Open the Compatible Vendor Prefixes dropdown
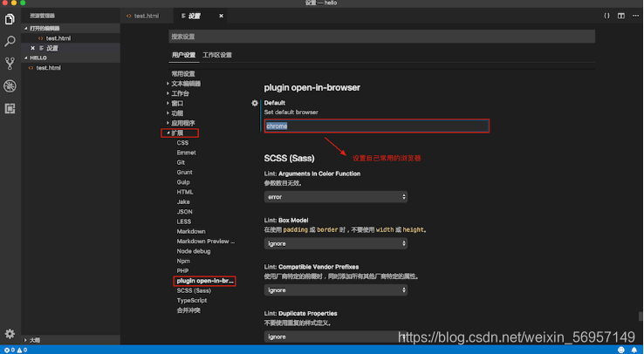Viewport: 644px width, 354px height. 336,290
